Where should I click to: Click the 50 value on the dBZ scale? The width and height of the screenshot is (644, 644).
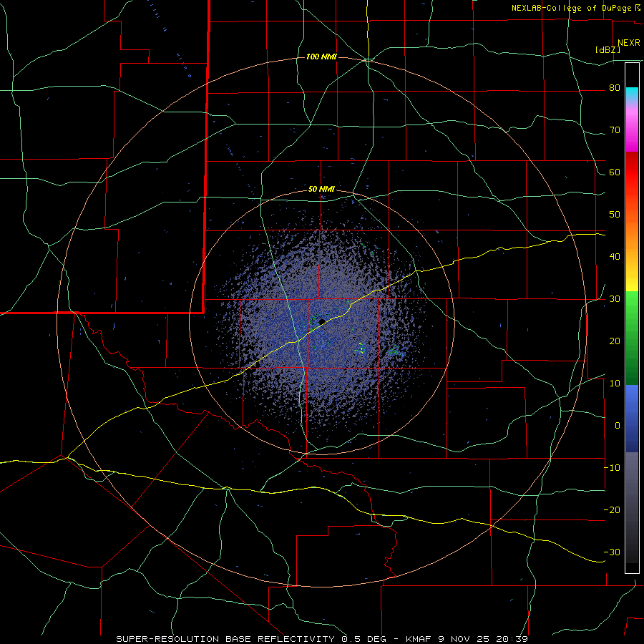(x=615, y=215)
